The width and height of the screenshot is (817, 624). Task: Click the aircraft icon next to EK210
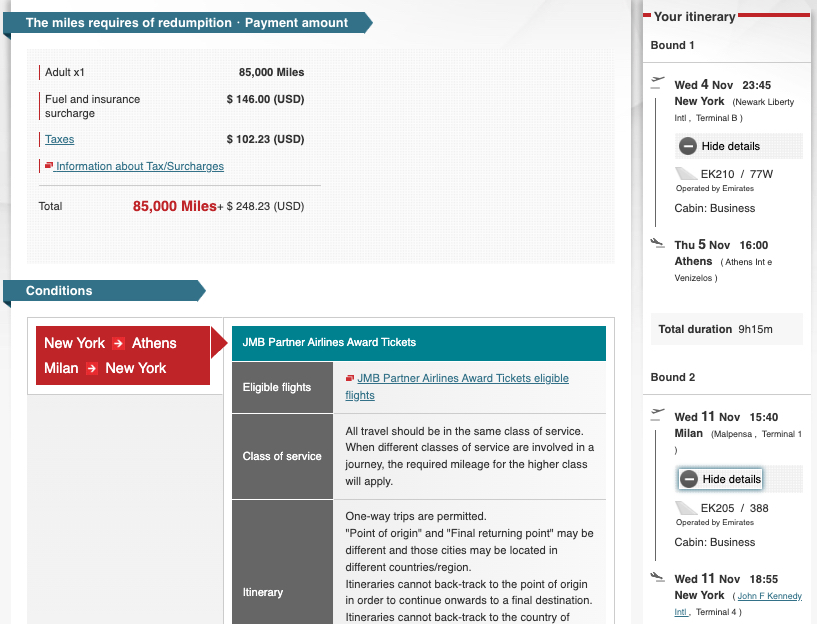pyautogui.click(x=686, y=171)
